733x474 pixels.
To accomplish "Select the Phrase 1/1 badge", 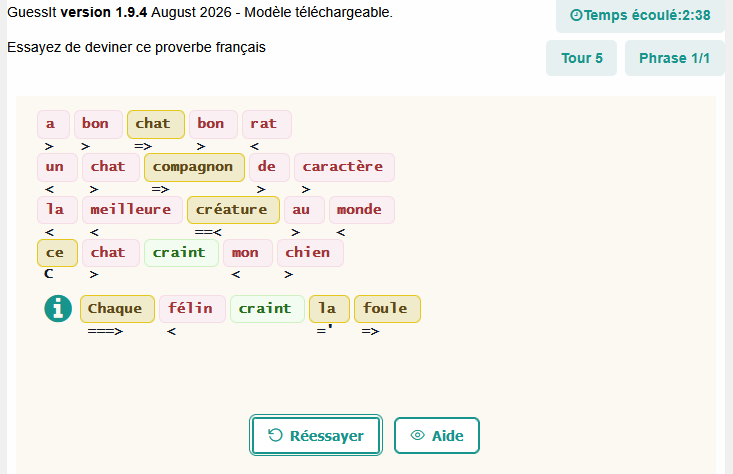I will (674, 58).
